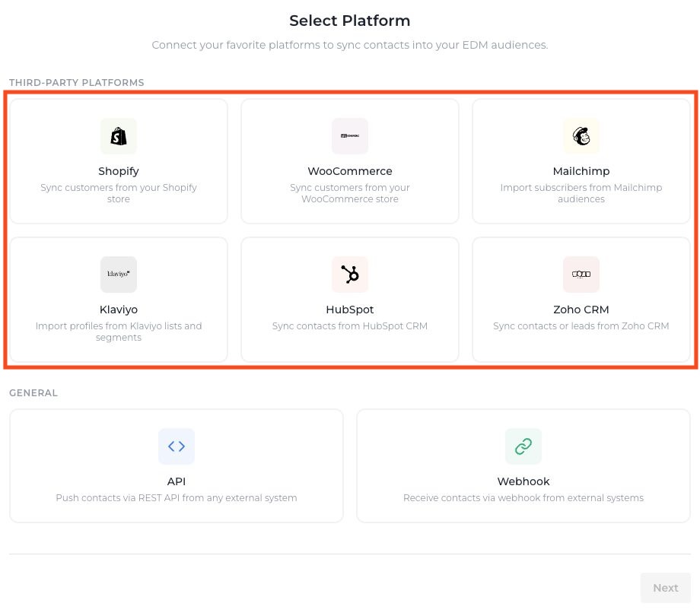700x616 pixels.
Task: Click the 'Connect your favorite platforms' subtitle
Action: [349, 45]
